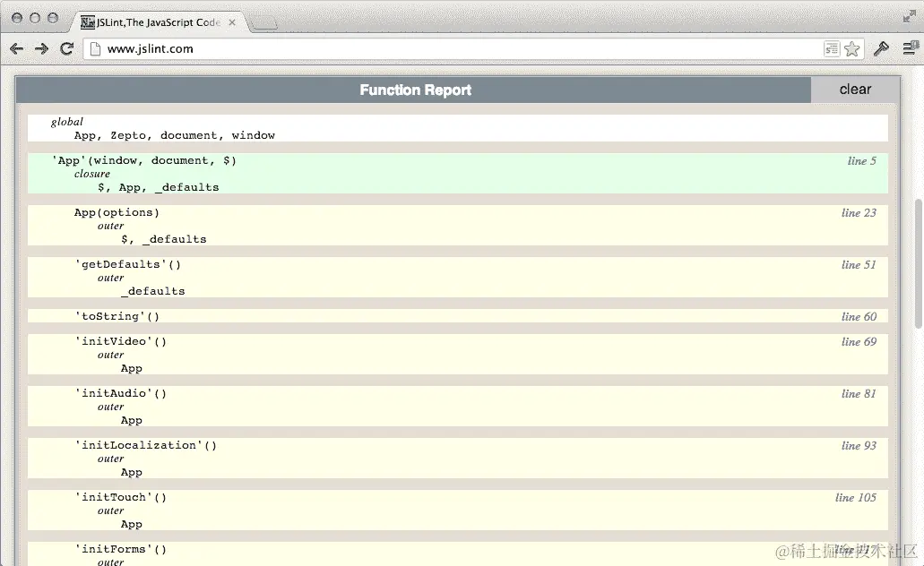Screen dimensions: 924x566
Task: Click the page icon in address bar
Action: coord(95,49)
